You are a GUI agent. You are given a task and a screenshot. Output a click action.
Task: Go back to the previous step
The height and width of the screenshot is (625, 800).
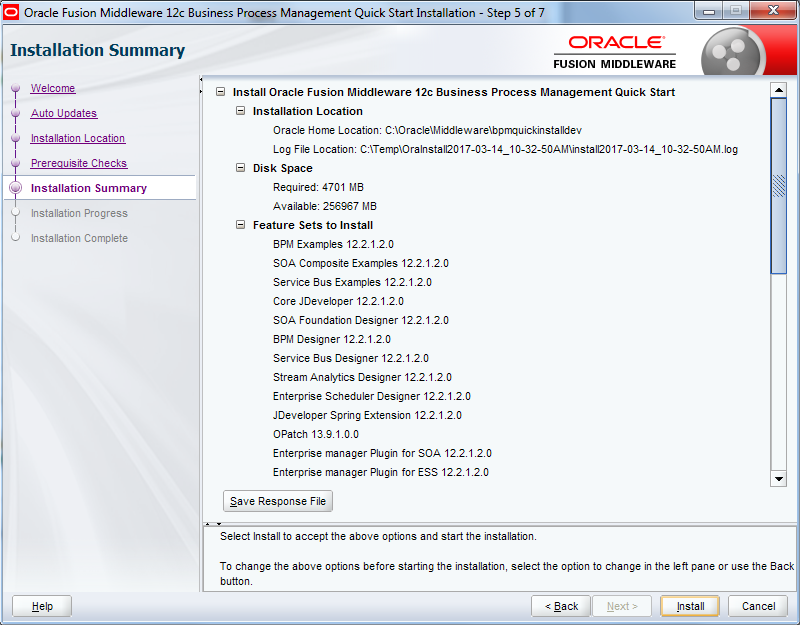pyautogui.click(x=561, y=606)
